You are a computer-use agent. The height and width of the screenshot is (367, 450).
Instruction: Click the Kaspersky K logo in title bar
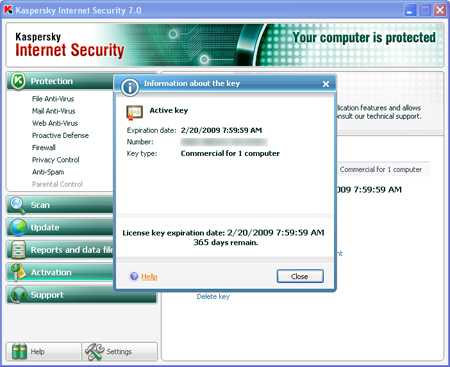[8, 10]
